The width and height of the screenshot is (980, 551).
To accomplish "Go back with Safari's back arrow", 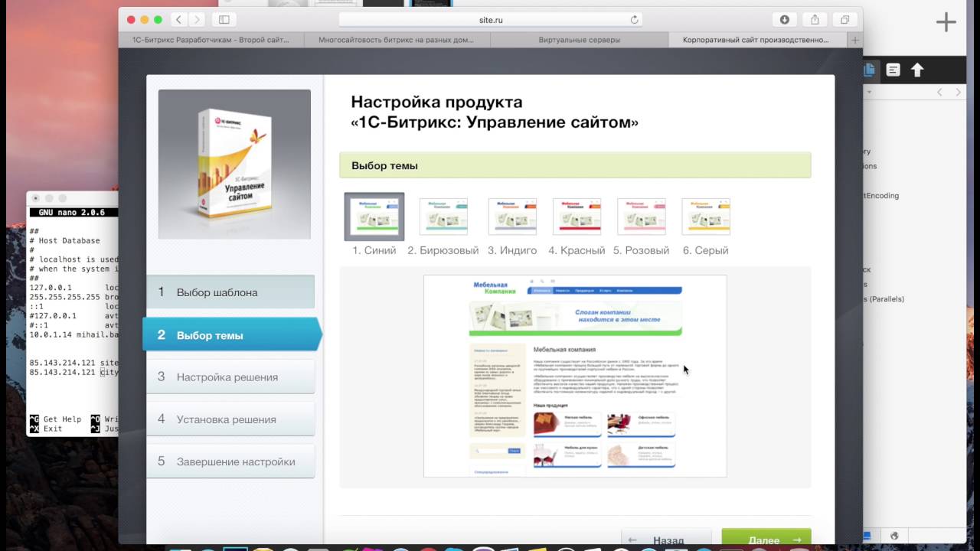I will (x=178, y=20).
